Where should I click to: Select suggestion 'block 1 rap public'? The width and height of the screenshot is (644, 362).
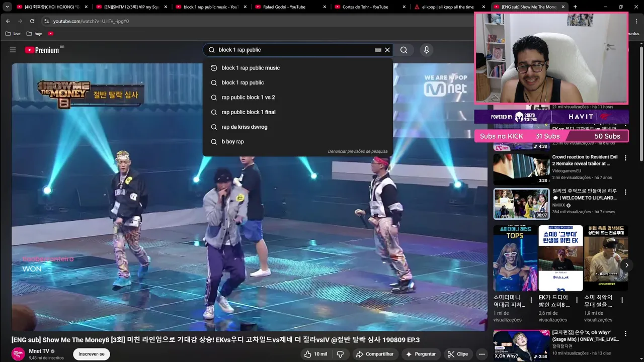(298, 82)
